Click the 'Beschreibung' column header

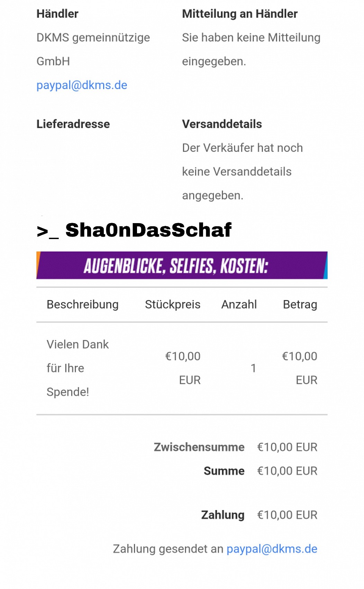pyautogui.click(x=82, y=305)
